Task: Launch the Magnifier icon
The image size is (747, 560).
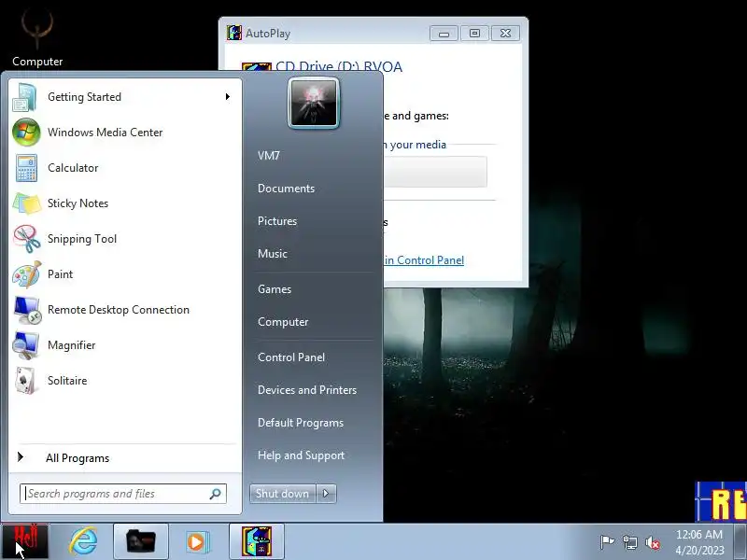Action: click(26, 345)
